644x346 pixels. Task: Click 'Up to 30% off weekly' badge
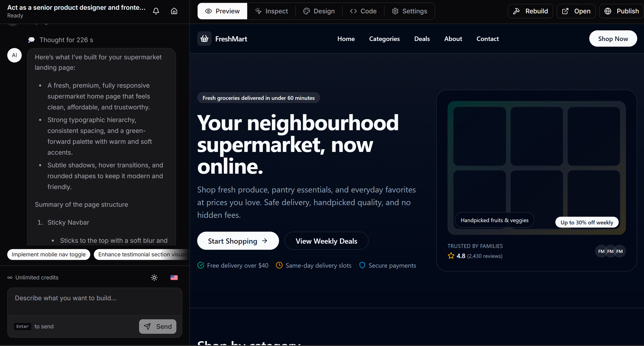(587, 222)
